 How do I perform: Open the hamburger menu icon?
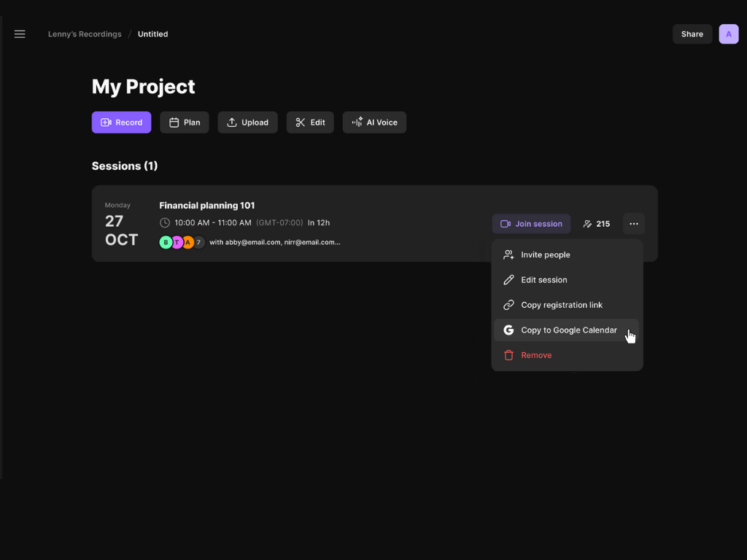tap(20, 34)
